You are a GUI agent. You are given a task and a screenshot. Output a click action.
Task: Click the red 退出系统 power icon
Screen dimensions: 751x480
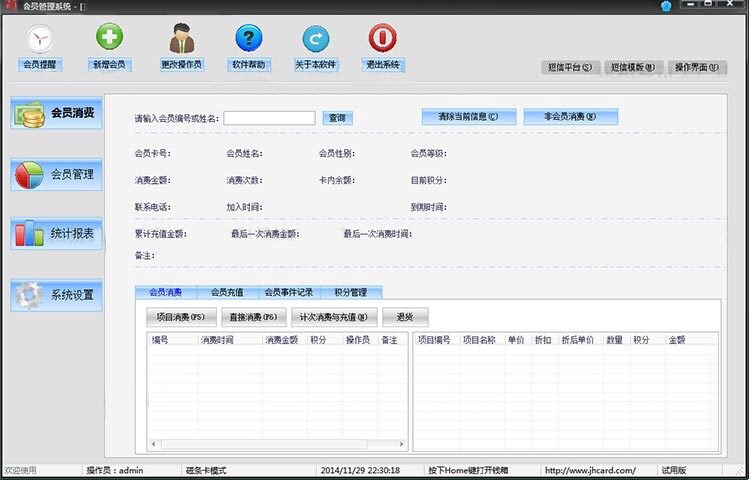click(382, 38)
